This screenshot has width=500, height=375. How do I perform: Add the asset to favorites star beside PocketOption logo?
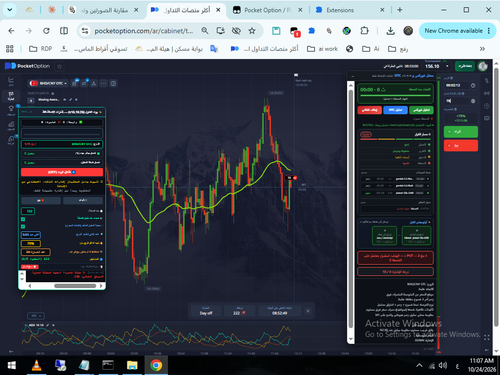pos(60,66)
